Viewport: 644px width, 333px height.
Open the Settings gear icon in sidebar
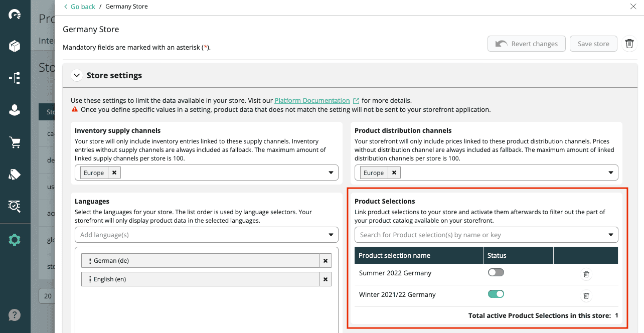click(15, 240)
